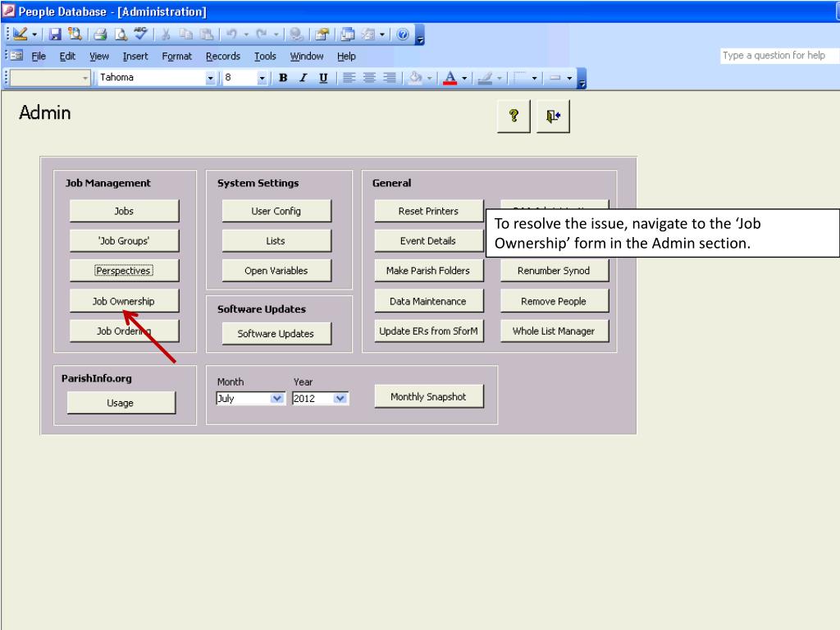Click the Monthly Snapshot button

pyautogui.click(x=428, y=396)
